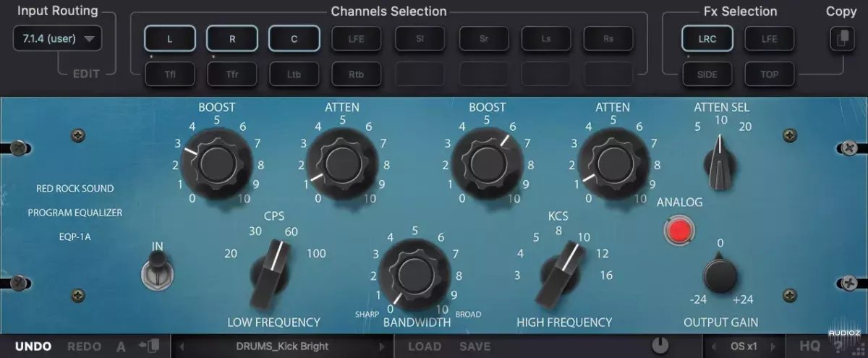The height and width of the screenshot is (358, 868).
Task: Toggle the R channel button
Action: pos(232,39)
